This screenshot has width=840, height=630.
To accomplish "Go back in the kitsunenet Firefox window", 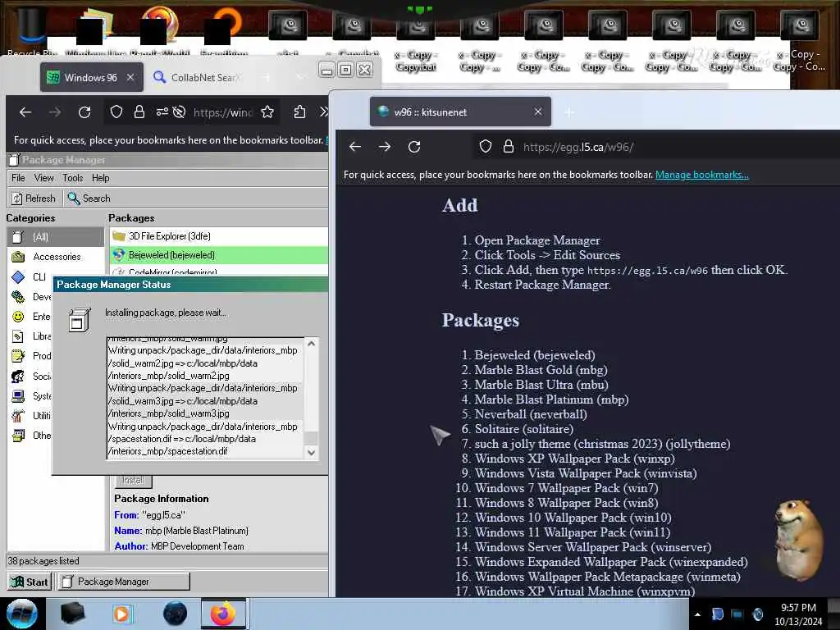I will (x=354, y=147).
